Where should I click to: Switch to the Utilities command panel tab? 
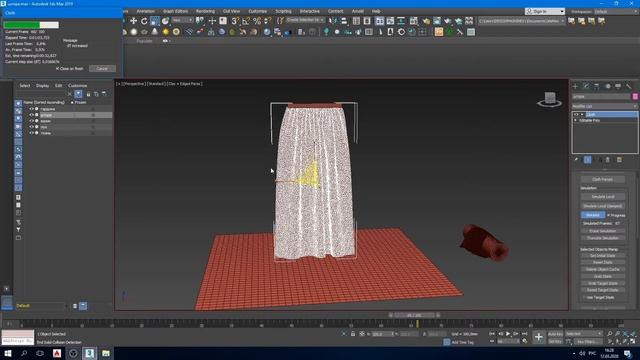629,86
